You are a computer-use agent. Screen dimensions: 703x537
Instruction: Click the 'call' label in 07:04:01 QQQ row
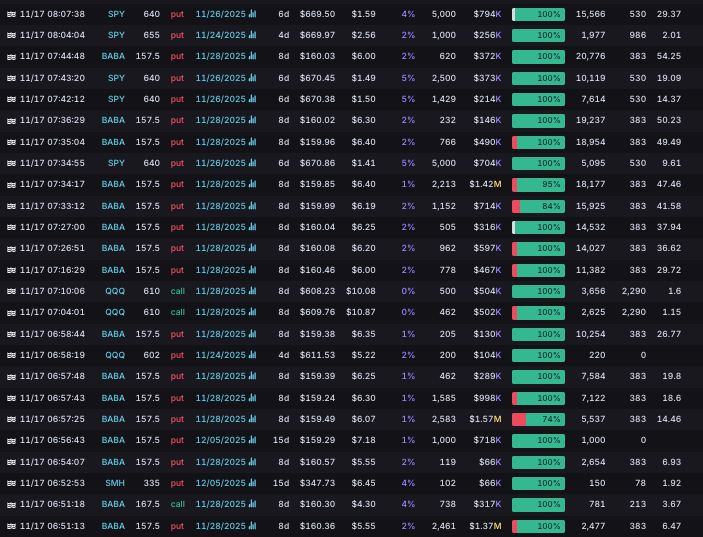coord(178,312)
